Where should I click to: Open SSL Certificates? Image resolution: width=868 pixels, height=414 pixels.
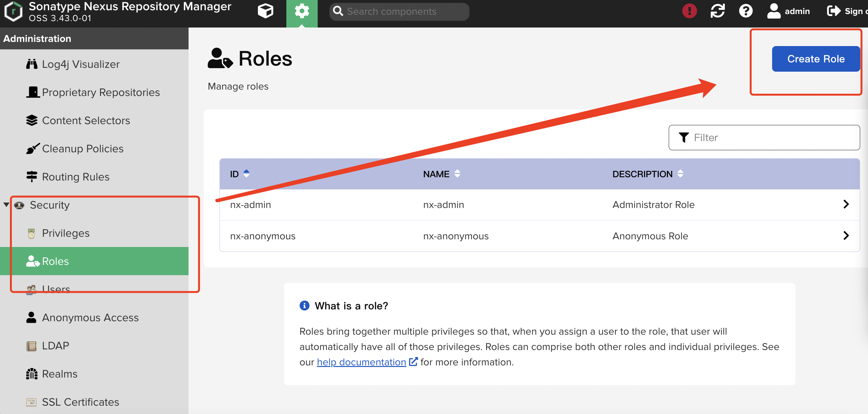81,402
